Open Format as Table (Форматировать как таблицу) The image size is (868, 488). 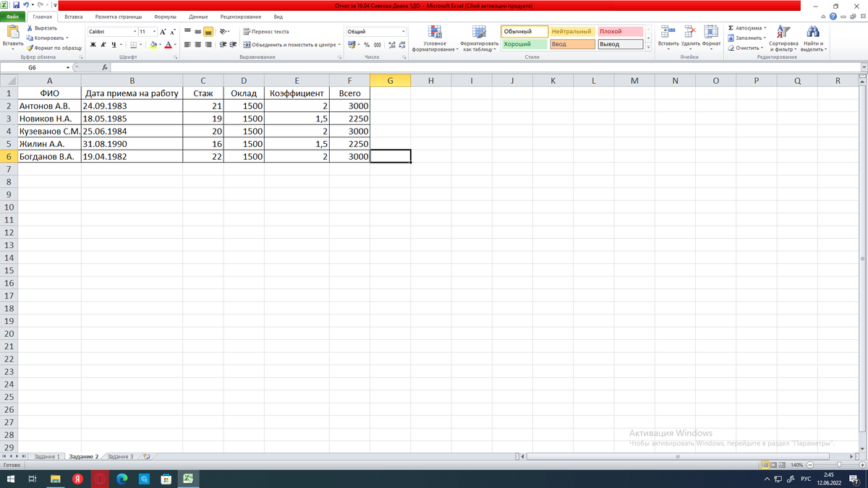click(479, 39)
